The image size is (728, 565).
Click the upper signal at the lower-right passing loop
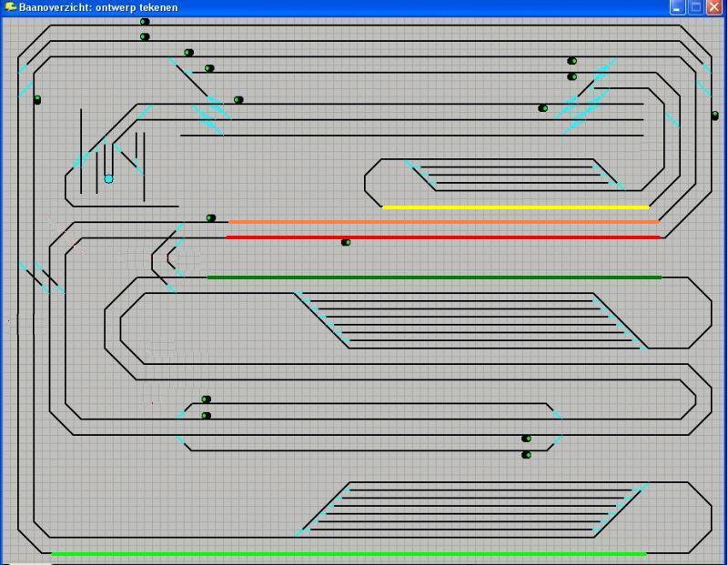(526, 439)
